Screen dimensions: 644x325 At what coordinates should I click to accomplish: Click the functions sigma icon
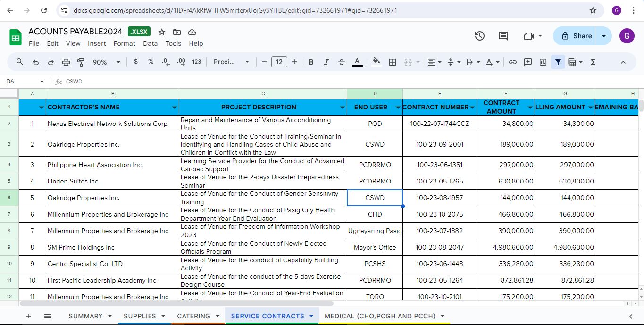(x=593, y=62)
